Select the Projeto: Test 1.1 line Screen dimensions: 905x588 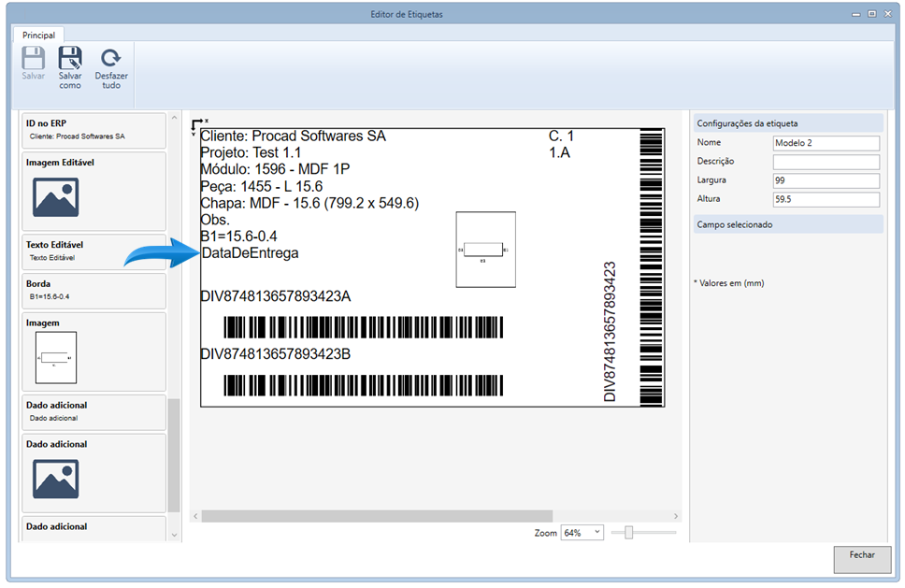[251, 153]
